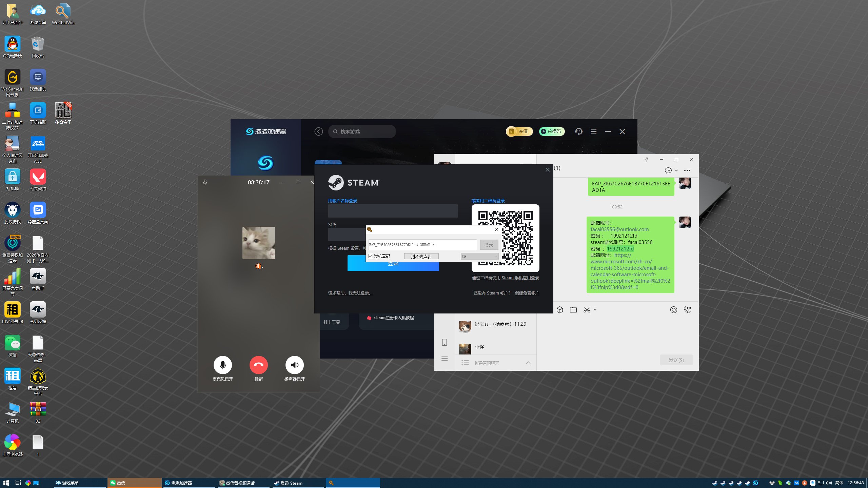Hang up the WeChat voice call
Image resolution: width=868 pixels, height=488 pixels.
(x=258, y=365)
